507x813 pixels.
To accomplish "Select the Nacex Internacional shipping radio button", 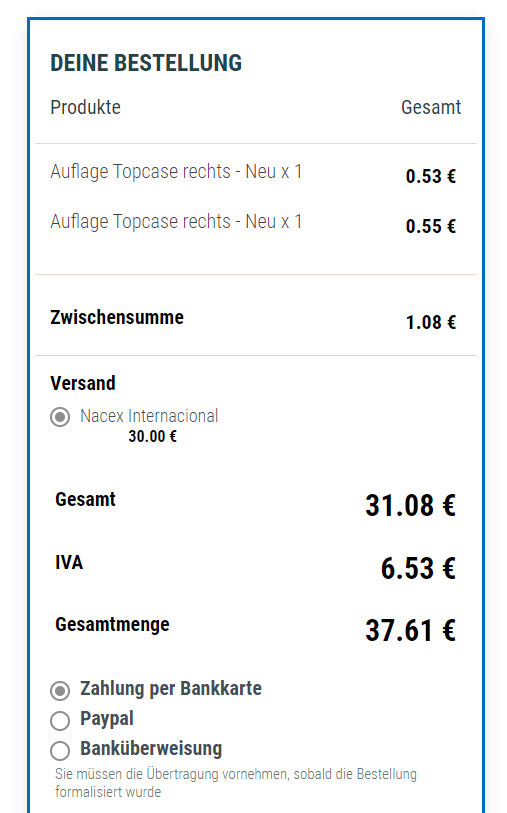I will pyautogui.click(x=60, y=417).
